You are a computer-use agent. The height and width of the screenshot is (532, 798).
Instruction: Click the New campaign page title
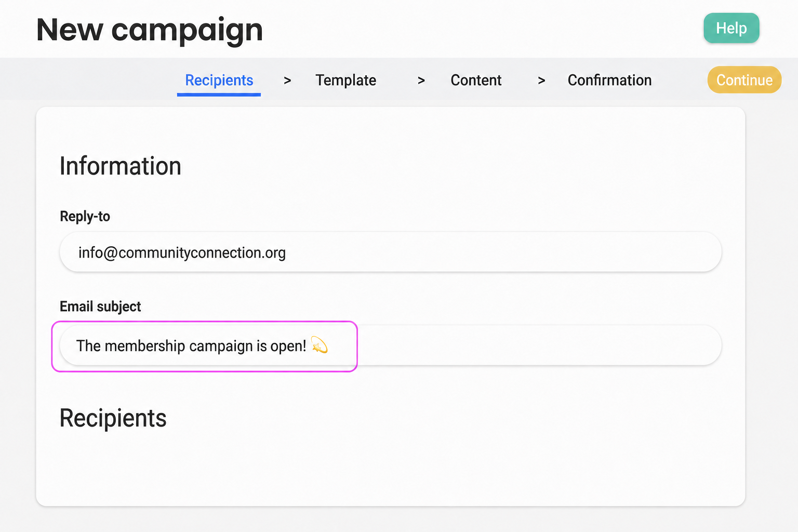150,30
